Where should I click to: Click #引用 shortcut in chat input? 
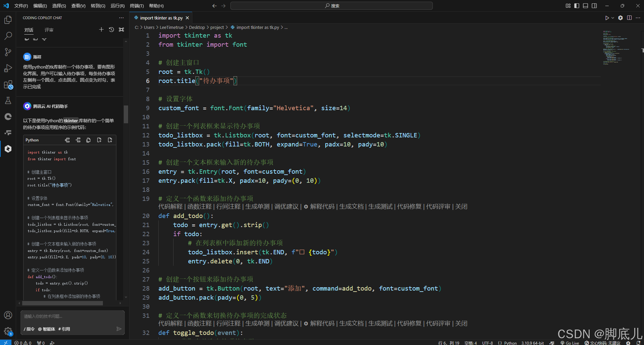[x=64, y=329]
